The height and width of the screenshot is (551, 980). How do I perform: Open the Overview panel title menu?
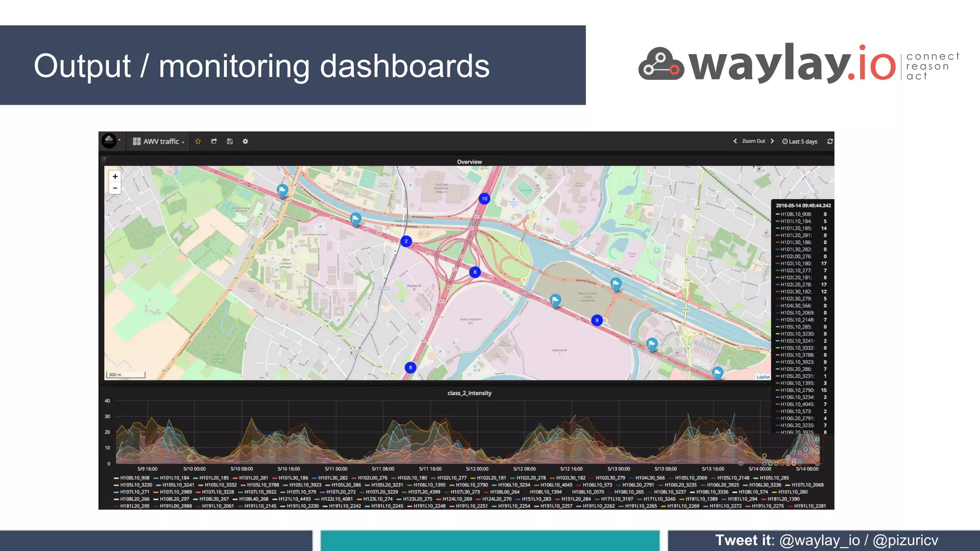tap(469, 162)
